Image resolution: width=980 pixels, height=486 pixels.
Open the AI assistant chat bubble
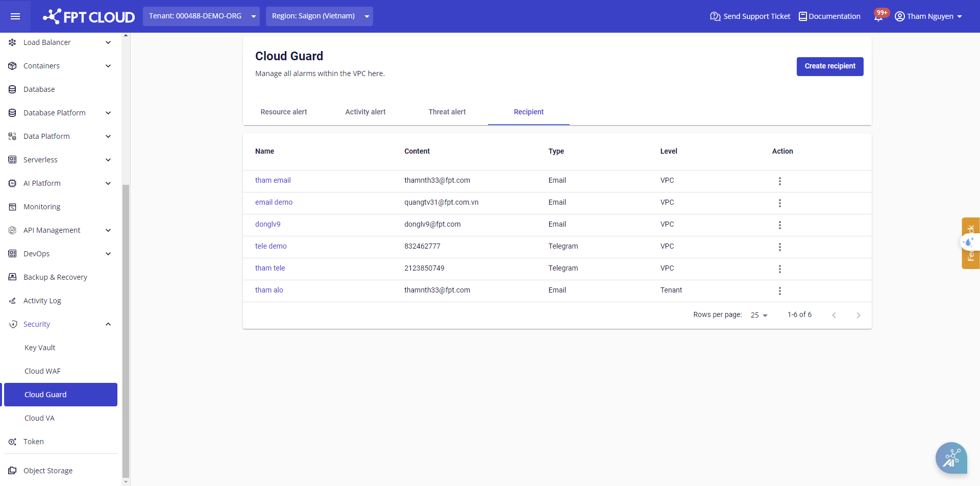(x=951, y=458)
